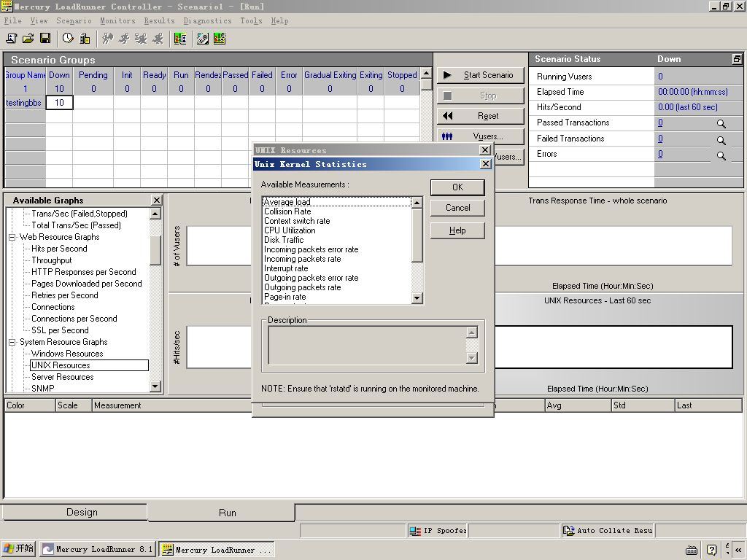
Task: Open magnifier for Errors details
Action: [x=721, y=156]
